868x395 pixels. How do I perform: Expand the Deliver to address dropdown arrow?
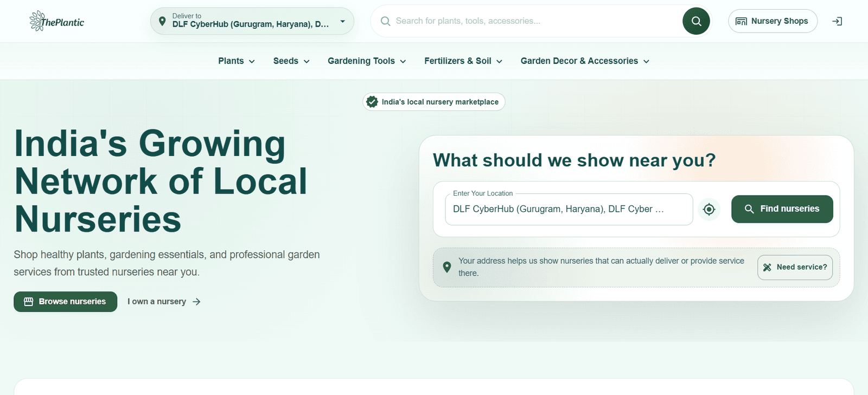(342, 21)
